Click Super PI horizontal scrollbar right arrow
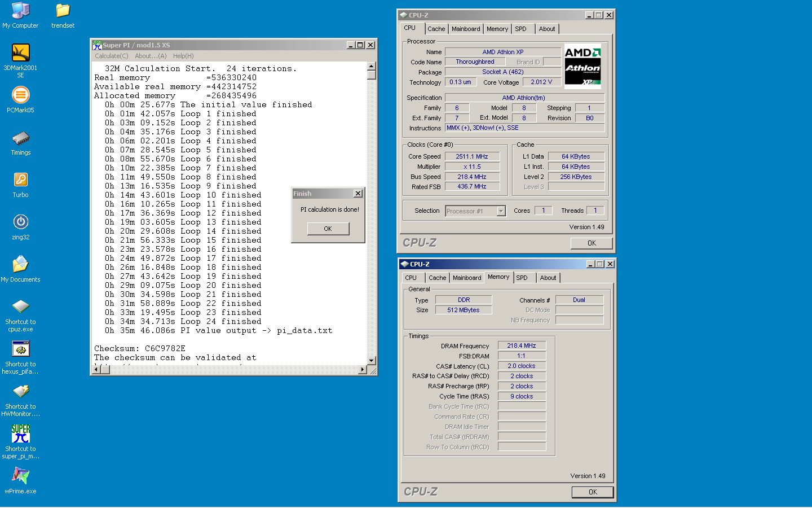Screen dimensions: 812x508 coord(362,370)
